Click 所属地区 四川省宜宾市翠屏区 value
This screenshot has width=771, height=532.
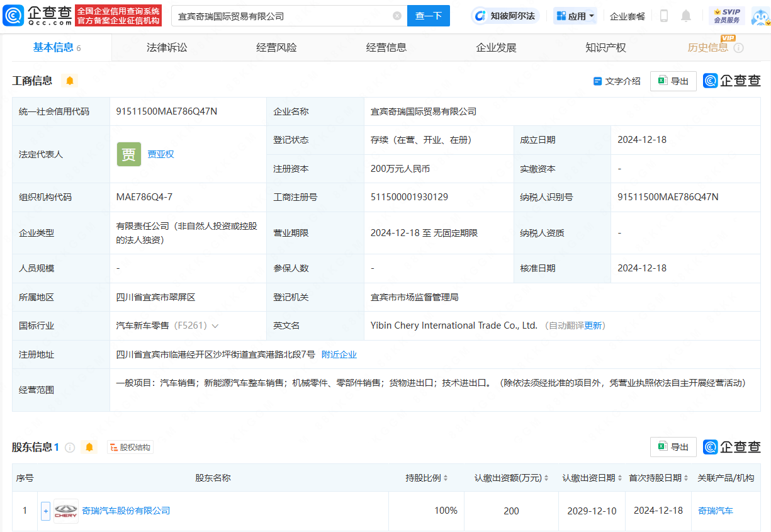point(156,297)
